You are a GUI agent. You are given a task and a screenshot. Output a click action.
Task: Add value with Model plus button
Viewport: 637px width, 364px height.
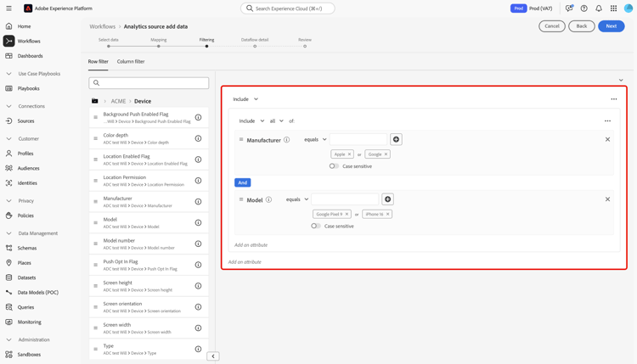[387, 199]
